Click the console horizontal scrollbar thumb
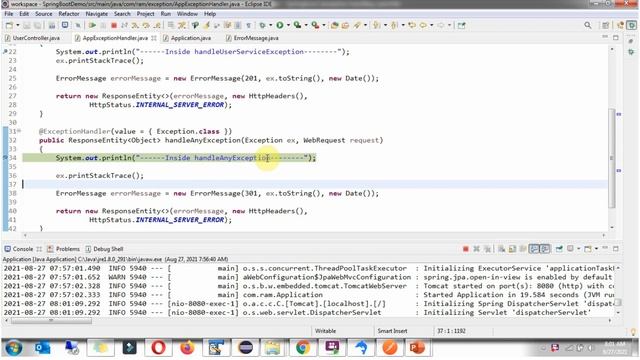The width and height of the screenshot is (640, 360). click(x=51, y=321)
